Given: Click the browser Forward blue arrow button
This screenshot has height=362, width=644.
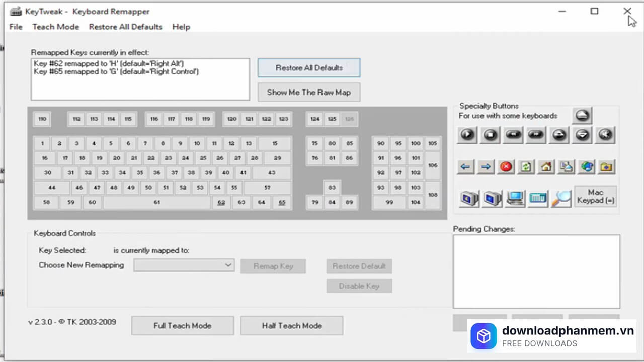Looking at the screenshot, I should point(486,167).
